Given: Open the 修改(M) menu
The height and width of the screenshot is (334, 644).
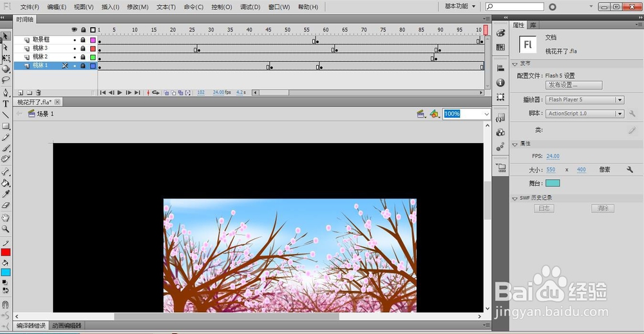Looking at the screenshot, I should [138, 7].
